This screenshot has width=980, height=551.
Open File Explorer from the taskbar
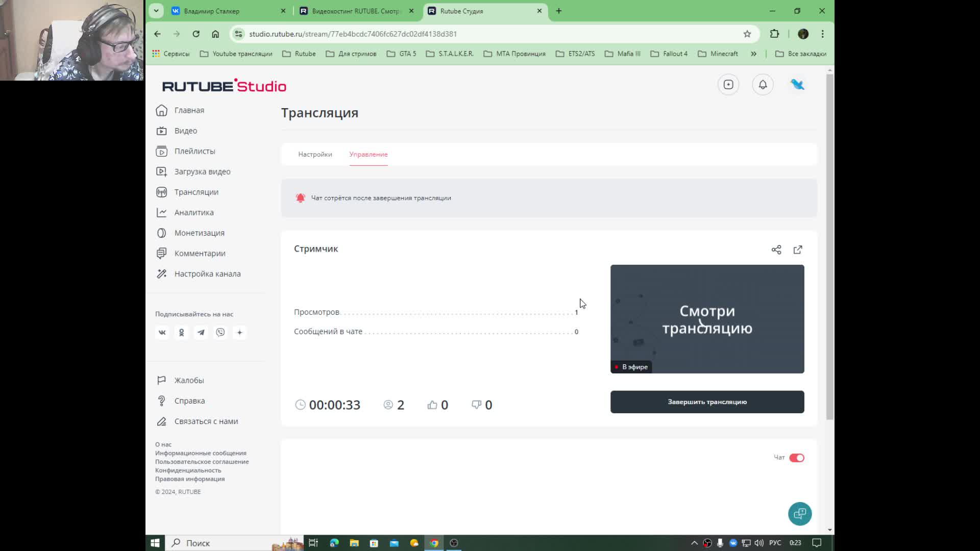coord(354,543)
